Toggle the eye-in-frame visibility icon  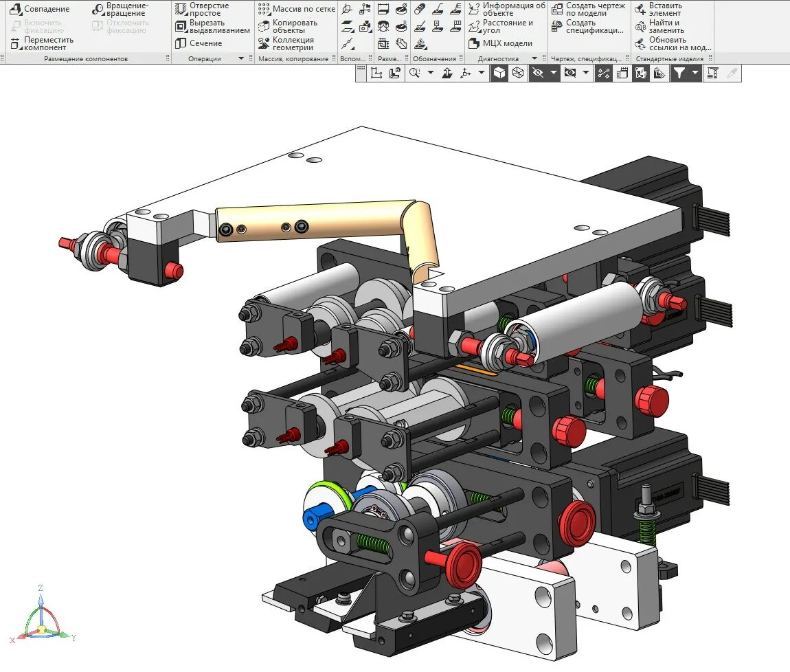570,74
